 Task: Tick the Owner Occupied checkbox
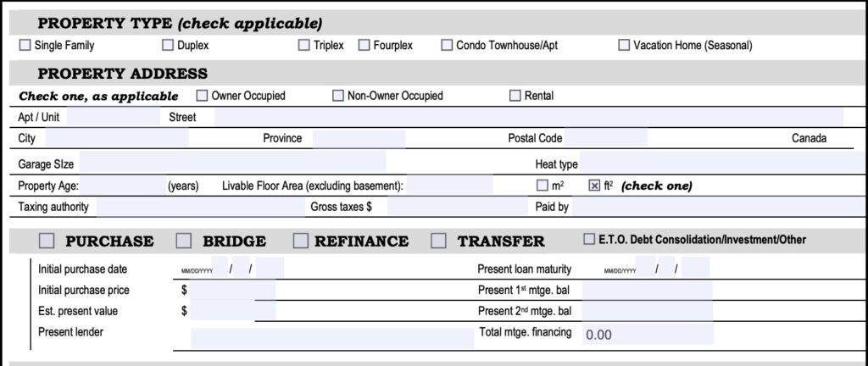[x=202, y=96]
